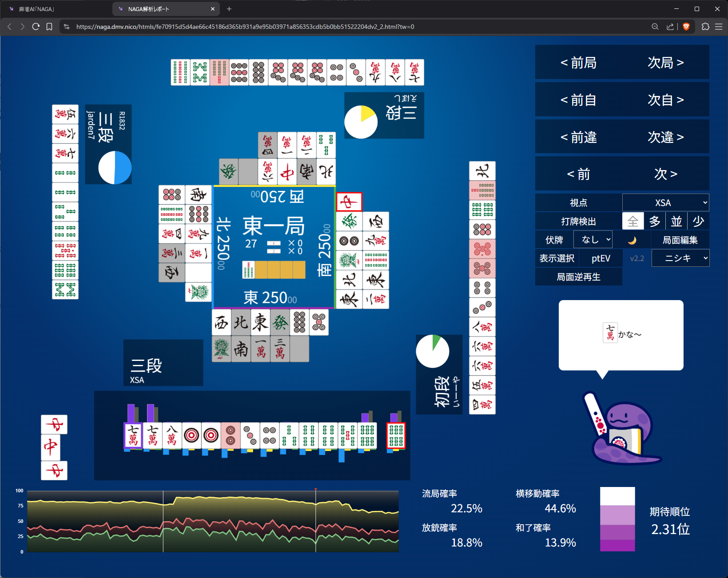
Task: Select the 少 discard detection option
Action: tap(698, 221)
